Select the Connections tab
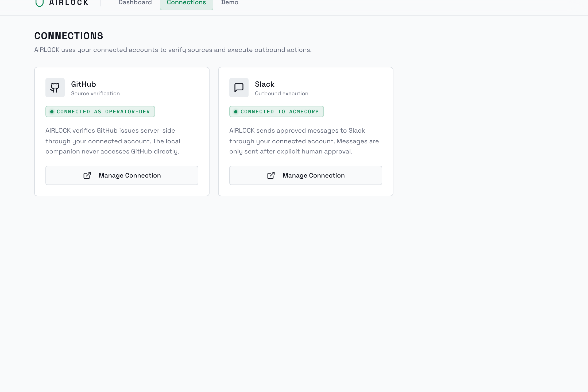Viewport: 588px width, 392px height. point(186,3)
